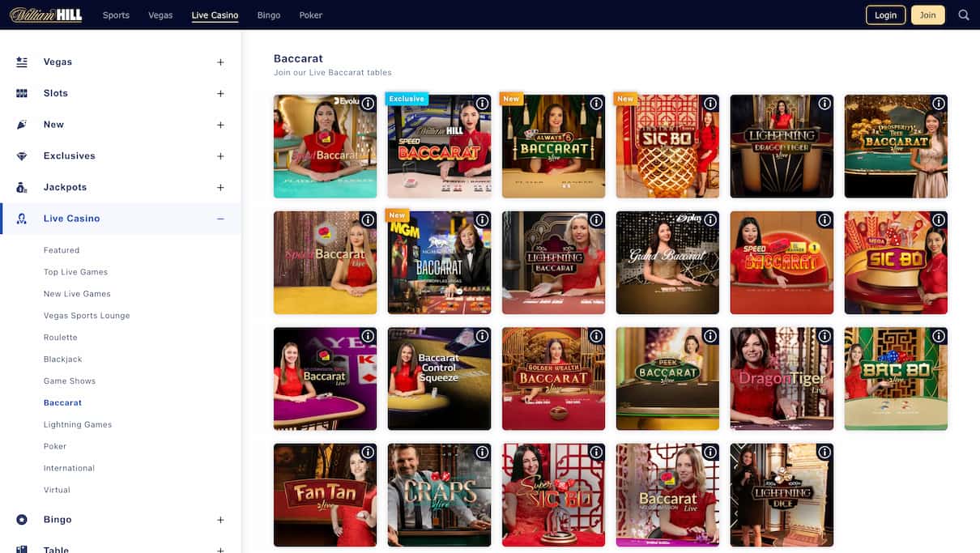Select the active Baccarat sidebar item
This screenshot has width=980, height=553.
click(x=62, y=402)
